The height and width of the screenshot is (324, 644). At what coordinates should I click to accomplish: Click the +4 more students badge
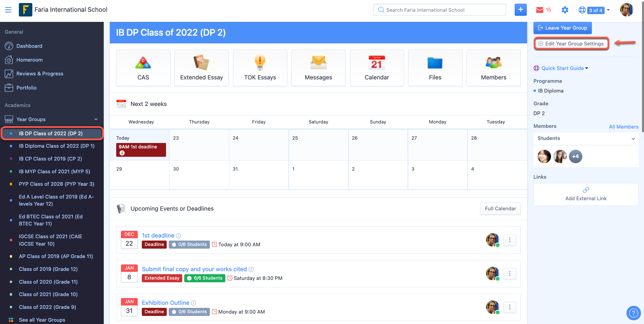[x=575, y=156]
